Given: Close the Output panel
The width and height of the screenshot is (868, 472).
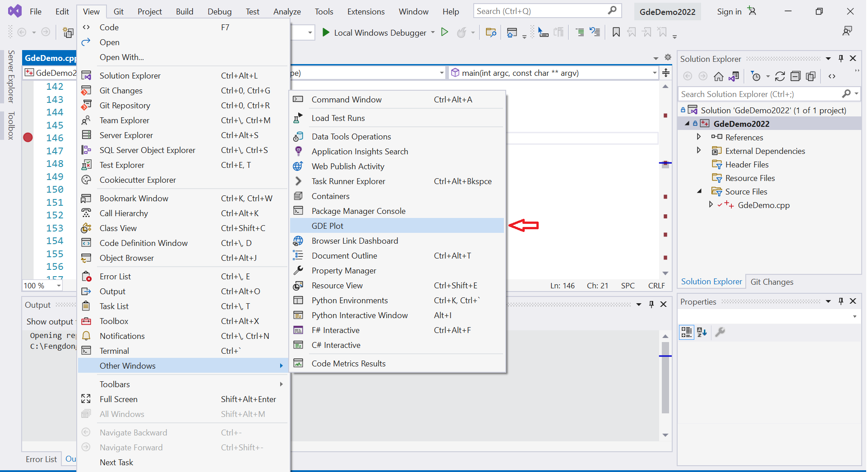Looking at the screenshot, I should pyautogui.click(x=664, y=304).
